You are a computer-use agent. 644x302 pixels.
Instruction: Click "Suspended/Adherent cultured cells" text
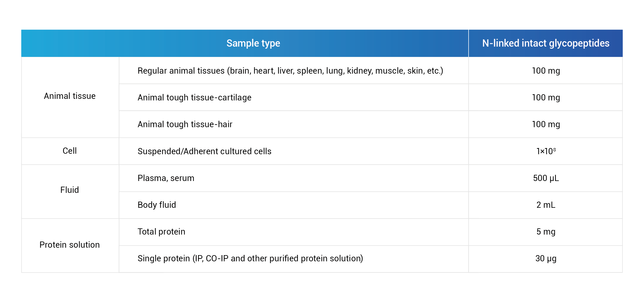[204, 151]
